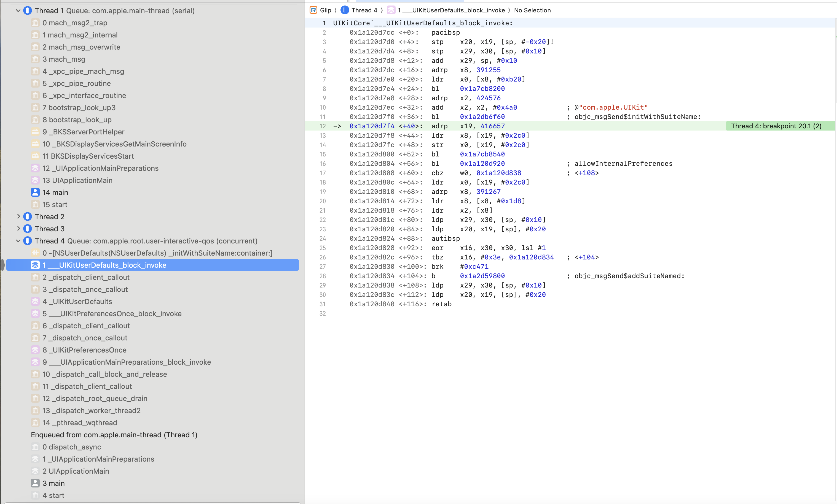Screen dimensions: 837x504
Task: Expand Thread 3 stack frames
Action: pos(18,229)
